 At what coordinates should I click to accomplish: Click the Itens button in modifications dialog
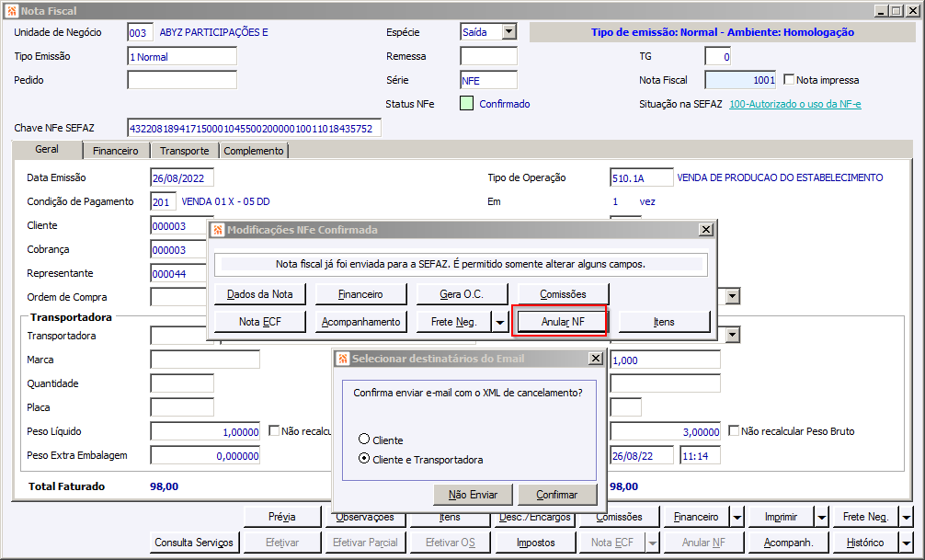pos(664,322)
